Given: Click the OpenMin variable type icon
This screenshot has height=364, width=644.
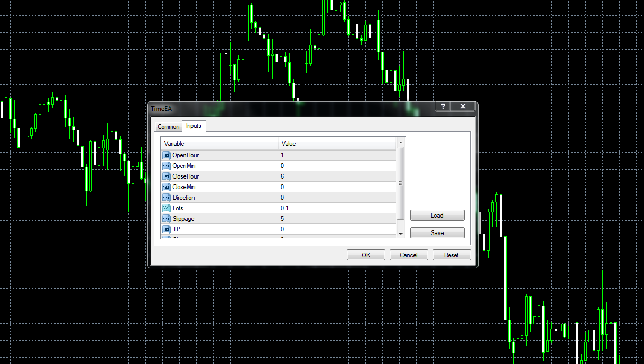Looking at the screenshot, I should (167, 166).
